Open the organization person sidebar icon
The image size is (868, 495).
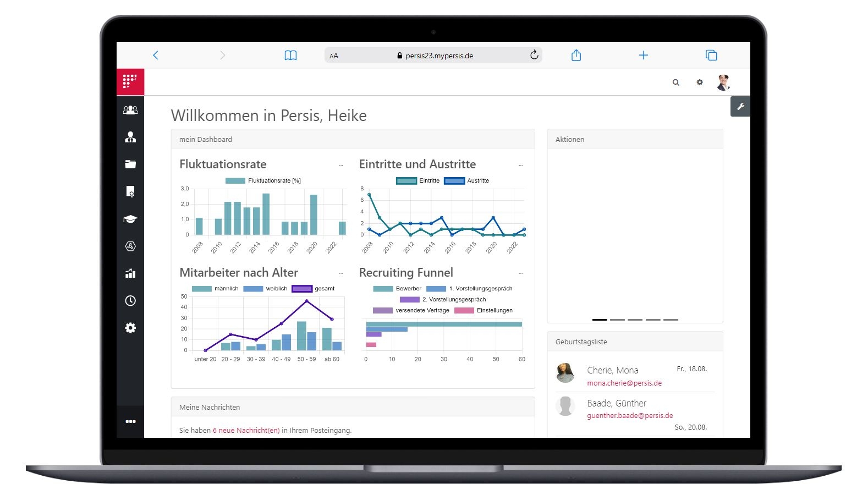[x=130, y=137]
